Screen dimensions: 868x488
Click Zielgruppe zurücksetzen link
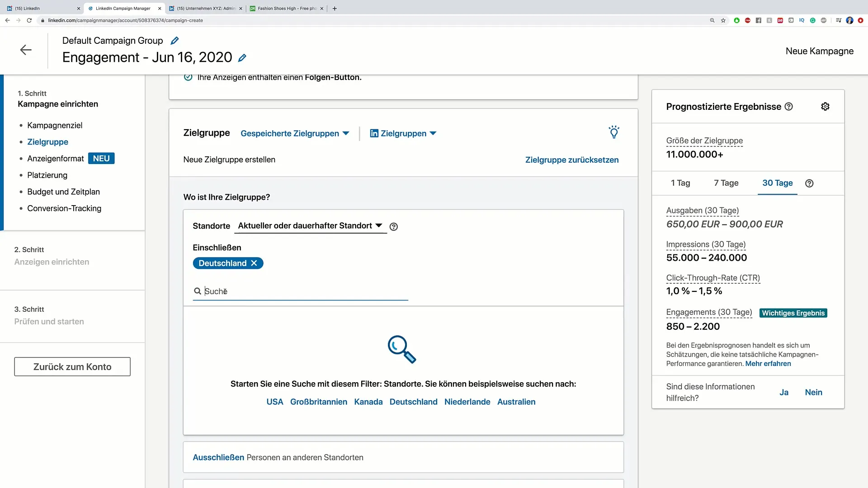[x=572, y=160]
